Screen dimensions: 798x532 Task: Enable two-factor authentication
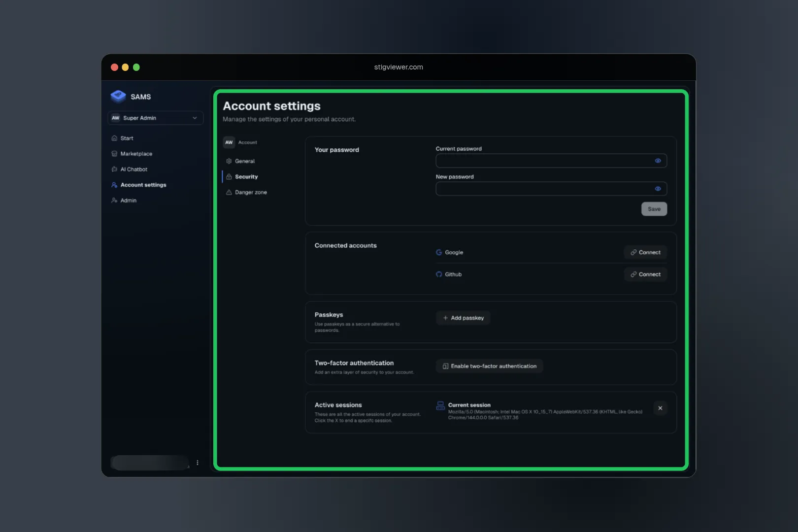click(x=489, y=366)
